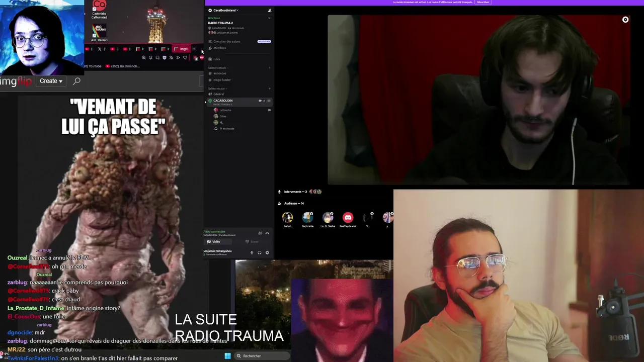Open Discord user settings gear
The image size is (644, 362).
coord(267,252)
